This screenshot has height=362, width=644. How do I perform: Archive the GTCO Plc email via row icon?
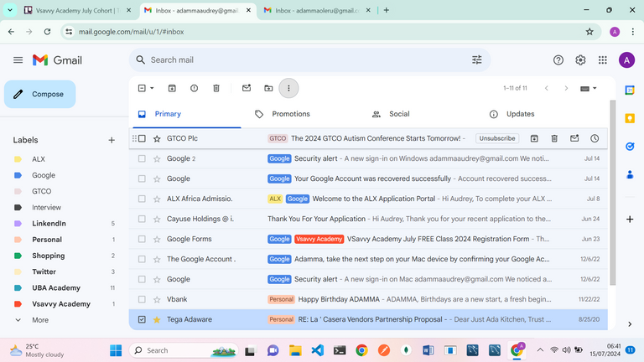tap(534, 139)
